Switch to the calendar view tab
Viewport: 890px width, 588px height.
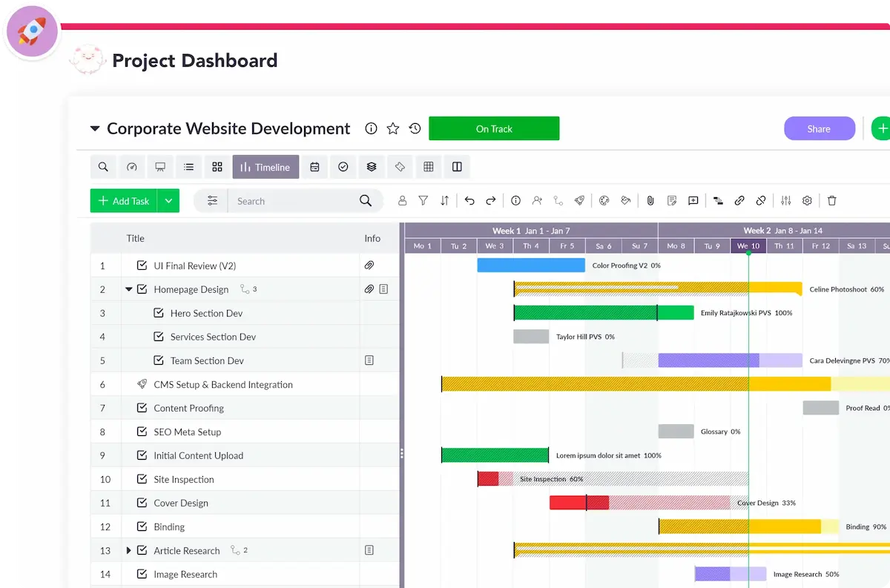pos(314,167)
